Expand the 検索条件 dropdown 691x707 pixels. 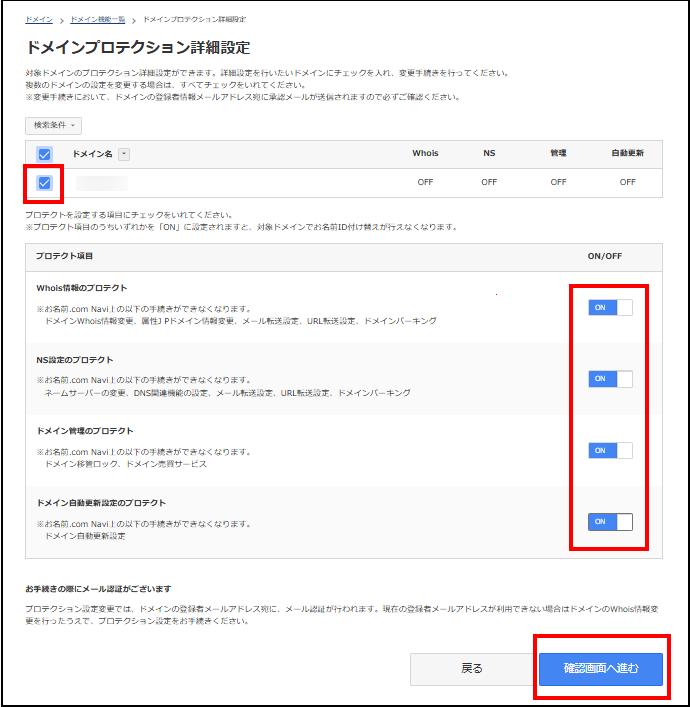[53, 125]
